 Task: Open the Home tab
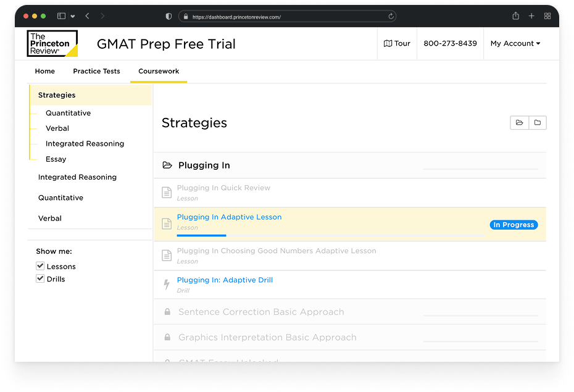coord(44,71)
